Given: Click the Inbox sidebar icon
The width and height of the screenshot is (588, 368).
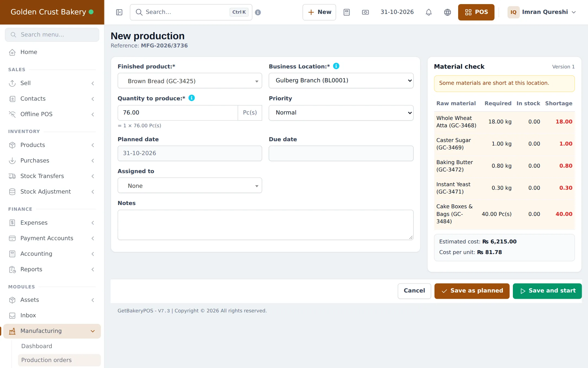Looking at the screenshot, I should pos(12,315).
